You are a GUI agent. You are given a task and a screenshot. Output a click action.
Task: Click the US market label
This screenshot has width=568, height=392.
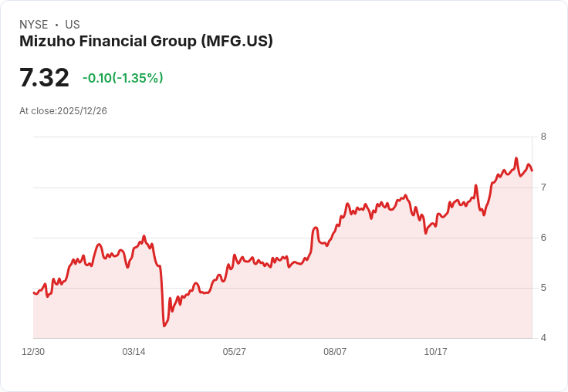pyautogui.click(x=73, y=25)
